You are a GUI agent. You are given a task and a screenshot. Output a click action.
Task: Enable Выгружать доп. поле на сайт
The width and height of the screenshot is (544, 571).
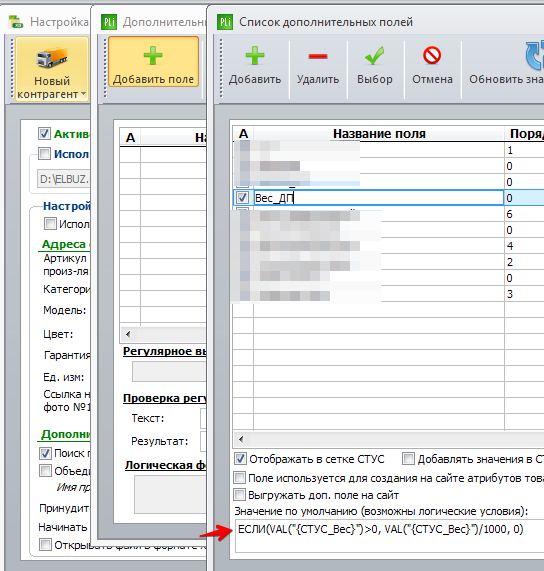[240, 495]
